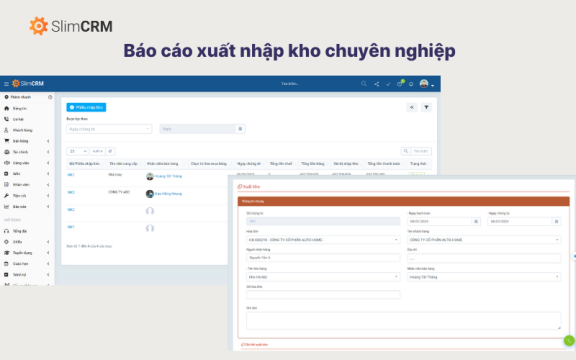This screenshot has width=576, height=360.
Task: Click the CÔNG TY ABC supplier cell
Action: click(119, 192)
